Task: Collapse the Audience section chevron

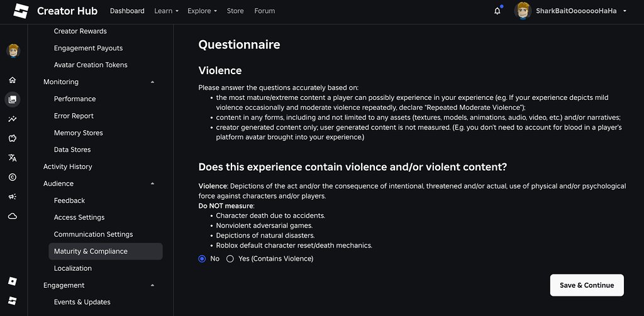Action: click(x=153, y=184)
